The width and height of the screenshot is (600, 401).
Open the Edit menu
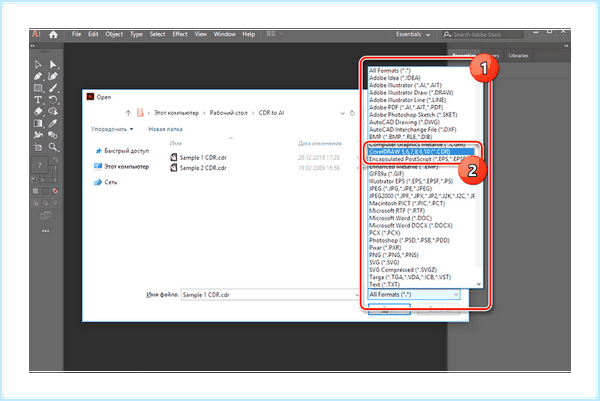click(x=93, y=34)
